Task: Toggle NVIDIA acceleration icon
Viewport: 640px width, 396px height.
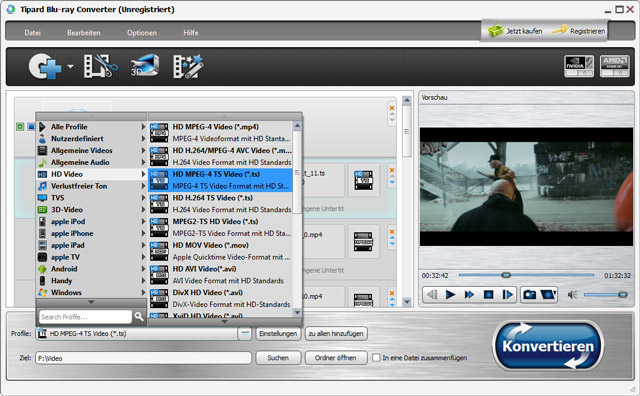Action: 579,66
